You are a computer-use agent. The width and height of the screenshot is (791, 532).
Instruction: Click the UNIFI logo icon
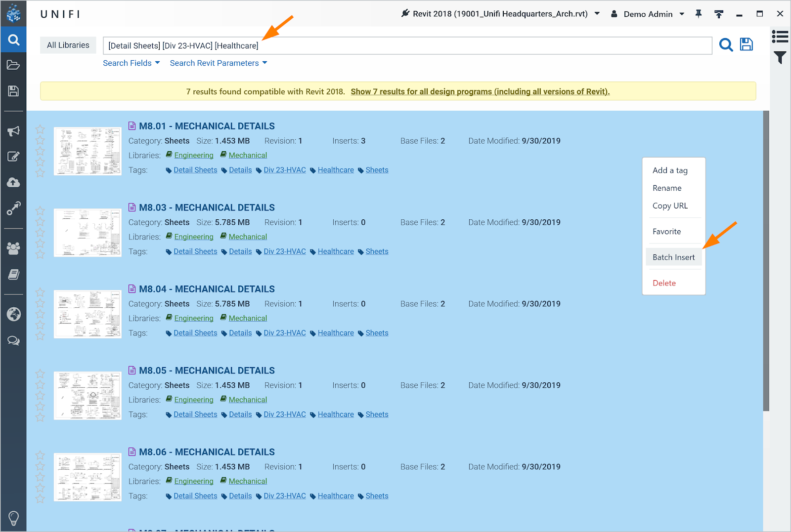(13, 13)
